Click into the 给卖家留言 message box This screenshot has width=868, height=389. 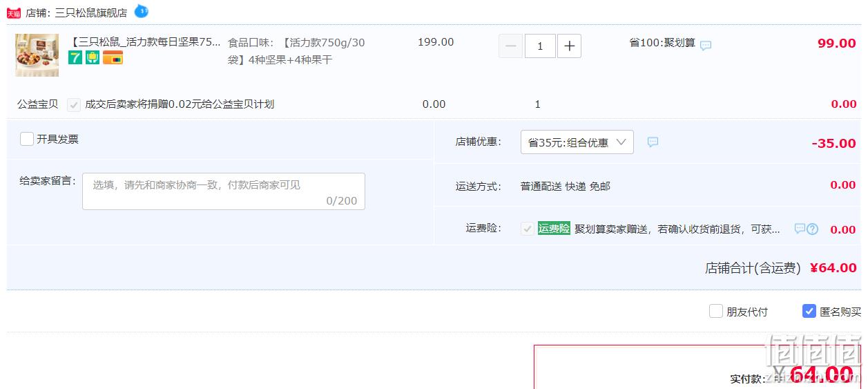click(224, 191)
